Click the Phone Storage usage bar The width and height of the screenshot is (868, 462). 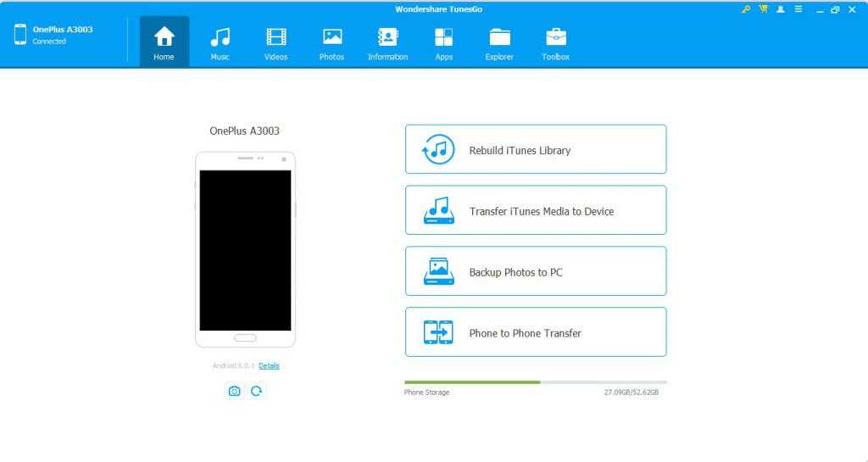coord(535,382)
